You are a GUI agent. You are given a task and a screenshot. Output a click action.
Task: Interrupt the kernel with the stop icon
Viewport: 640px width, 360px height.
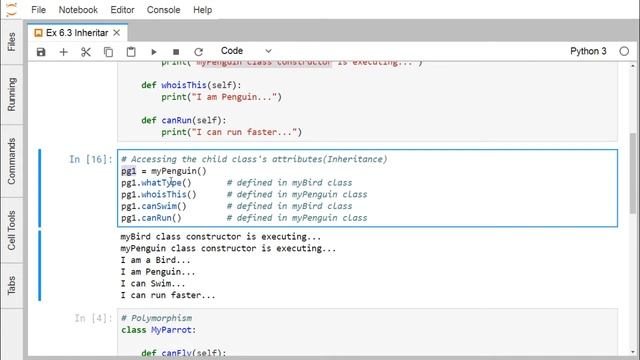point(176,52)
